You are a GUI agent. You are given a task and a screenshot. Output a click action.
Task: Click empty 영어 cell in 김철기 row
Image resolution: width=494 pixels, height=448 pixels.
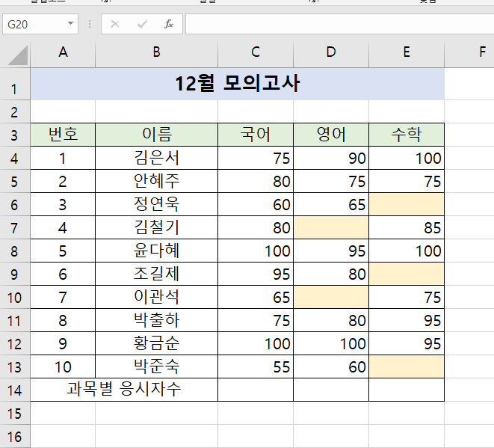point(331,227)
